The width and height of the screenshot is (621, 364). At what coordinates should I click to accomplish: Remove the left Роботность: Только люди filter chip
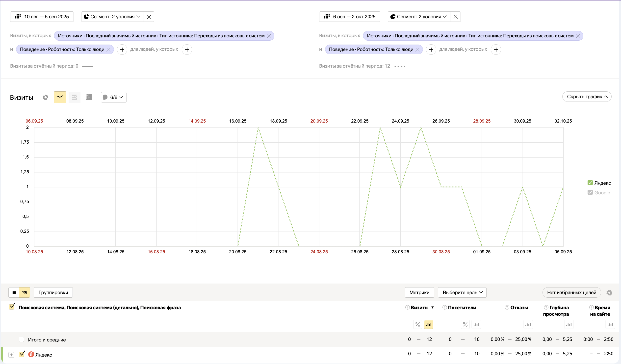108,50
